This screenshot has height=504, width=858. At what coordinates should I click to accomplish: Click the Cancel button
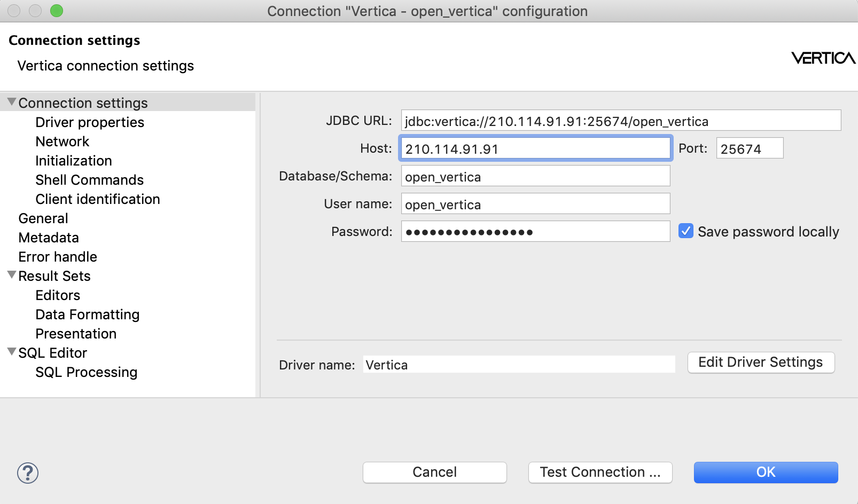435,472
